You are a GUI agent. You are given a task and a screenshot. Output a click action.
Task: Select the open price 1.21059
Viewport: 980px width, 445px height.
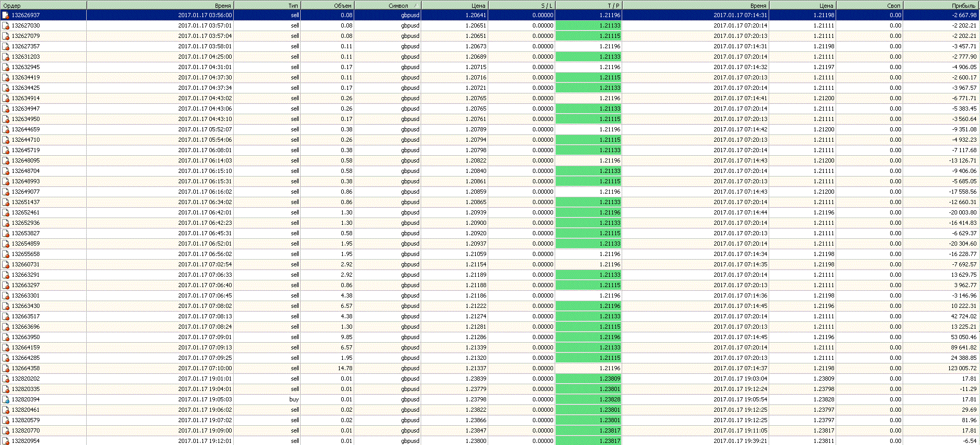[476, 254]
